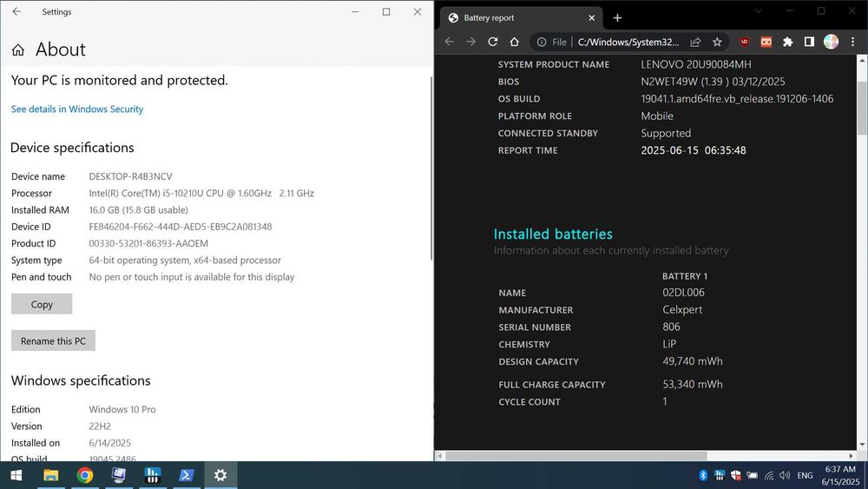Go back in Settings window
This screenshot has height=489, width=868.
click(16, 11)
